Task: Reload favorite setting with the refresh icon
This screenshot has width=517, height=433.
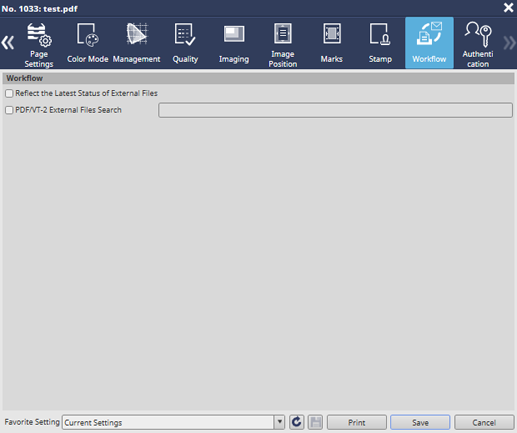Action: [x=296, y=422]
